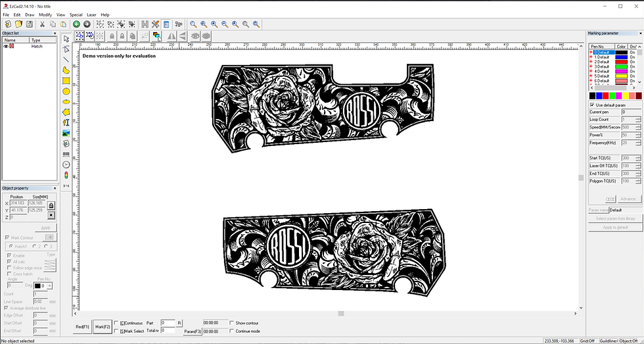The width and height of the screenshot is (644, 344).
Task: Select the Node edit tool
Action: (x=66, y=49)
